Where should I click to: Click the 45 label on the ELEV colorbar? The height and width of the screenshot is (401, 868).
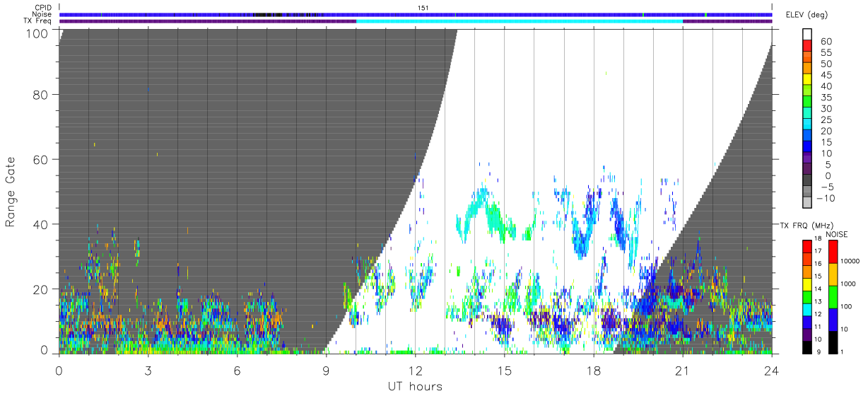825,75
